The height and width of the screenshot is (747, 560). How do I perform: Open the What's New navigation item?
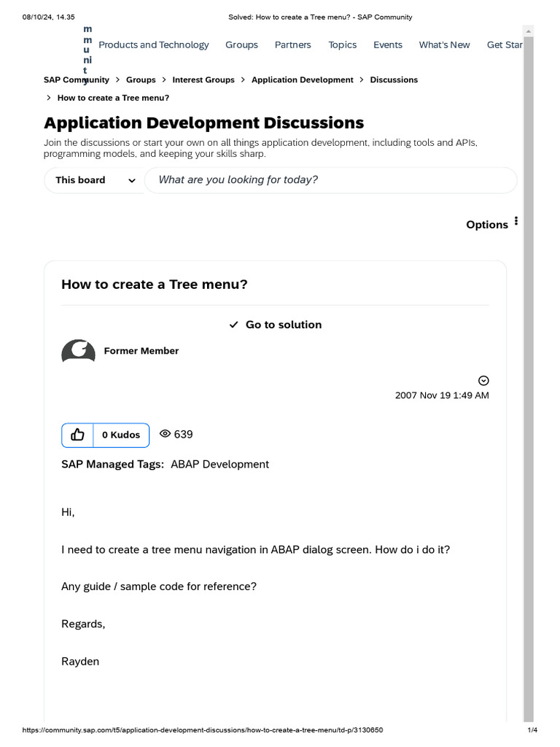click(444, 44)
